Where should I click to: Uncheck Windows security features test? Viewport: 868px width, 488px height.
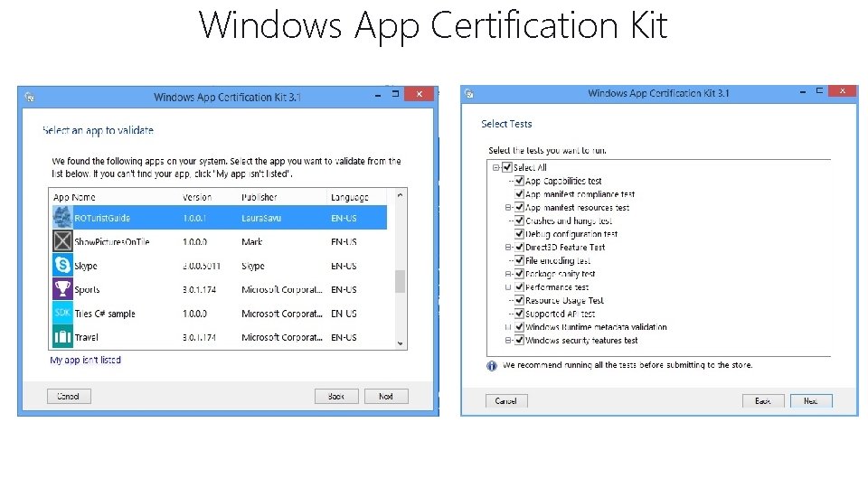click(519, 340)
